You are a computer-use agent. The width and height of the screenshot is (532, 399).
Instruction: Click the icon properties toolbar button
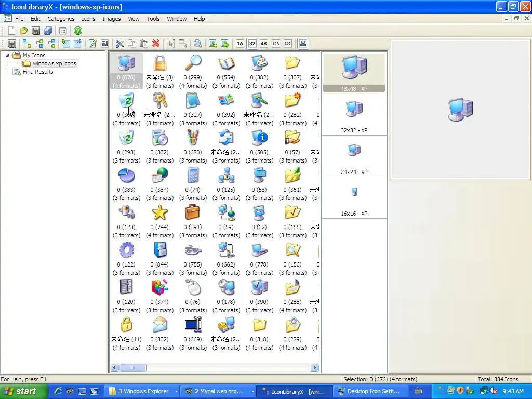(104, 44)
